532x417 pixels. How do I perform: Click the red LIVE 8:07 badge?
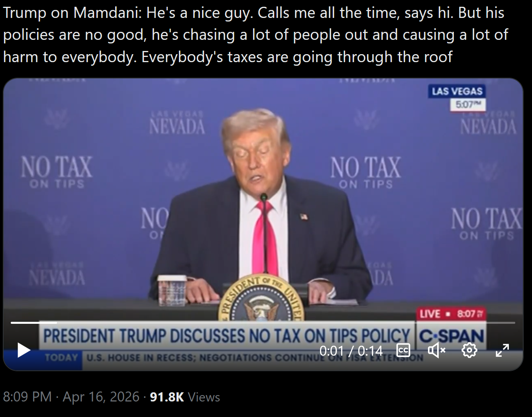452,314
